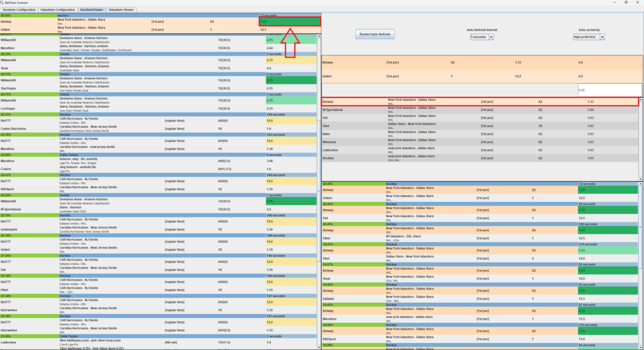Select the Marathon new york islanders row, 11.5
This screenshot has width=644, height=350.
coord(480,319)
